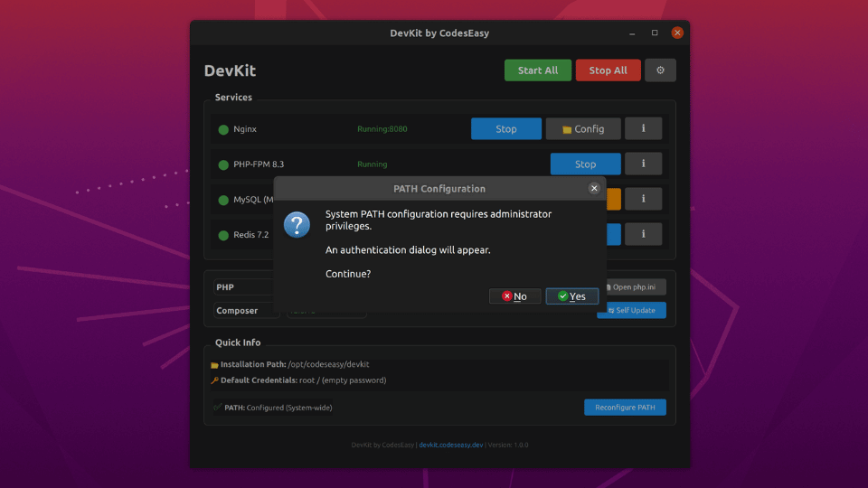868x488 pixels.
Task: Click the Nginx green status indicator
Action: pos(223,129)
